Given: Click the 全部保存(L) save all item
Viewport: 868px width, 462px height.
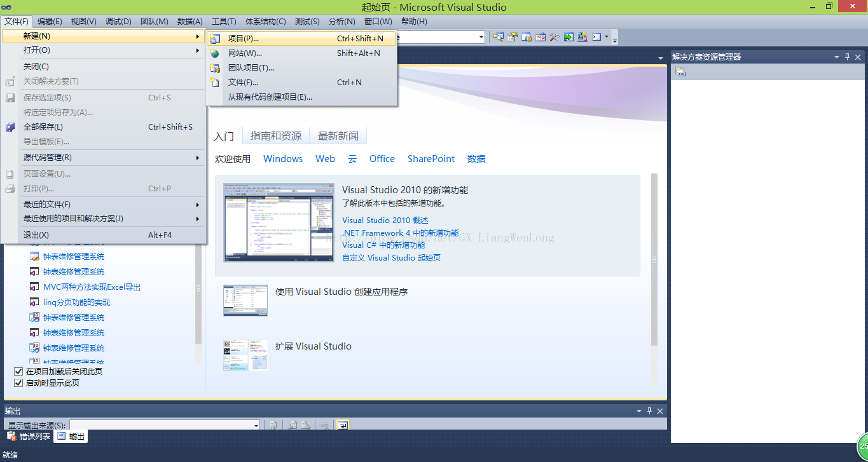Looking at the screenshot, I should point(104,126).
